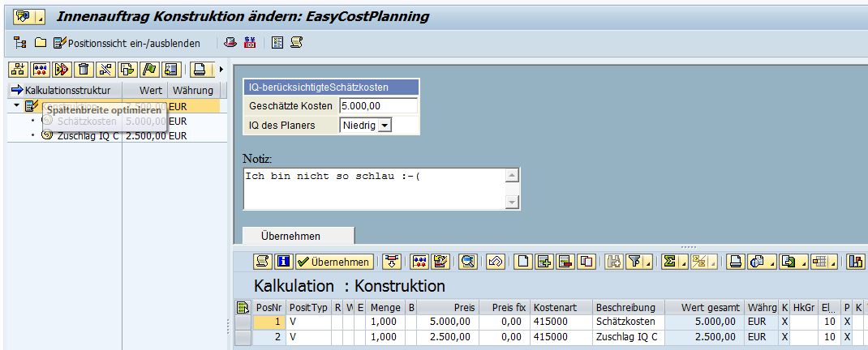The width and height of the screenshot is (868, 350).
Task: Click the layout grid icon
Action: 819,262
